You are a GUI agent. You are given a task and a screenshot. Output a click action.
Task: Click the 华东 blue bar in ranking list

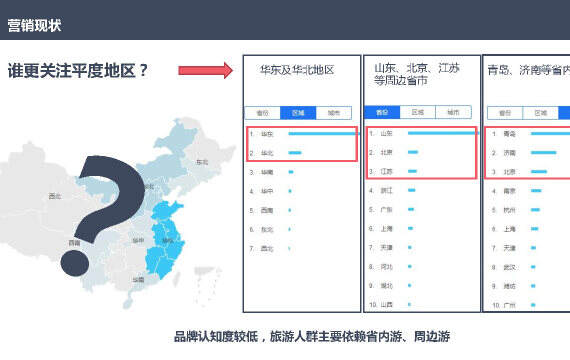point(323,134)
